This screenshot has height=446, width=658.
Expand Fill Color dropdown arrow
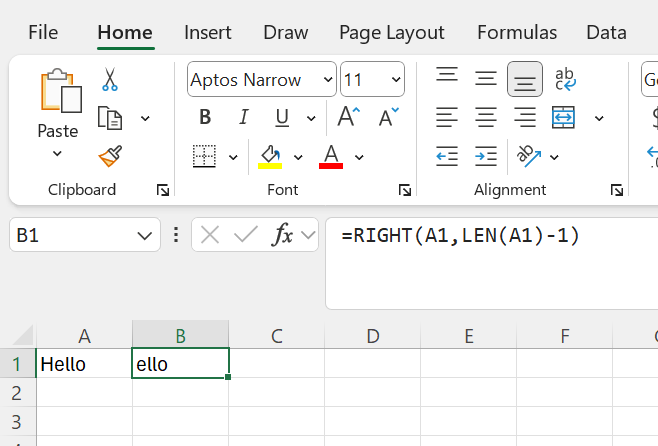(298, 157)
